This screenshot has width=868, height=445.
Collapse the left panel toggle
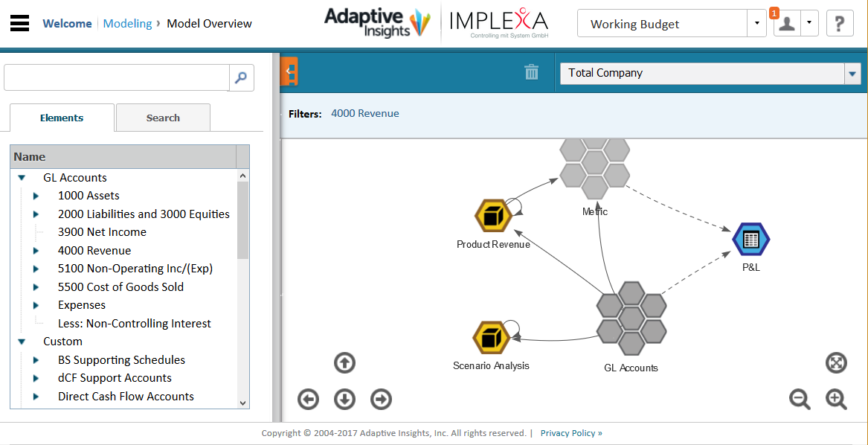point(289,72)
